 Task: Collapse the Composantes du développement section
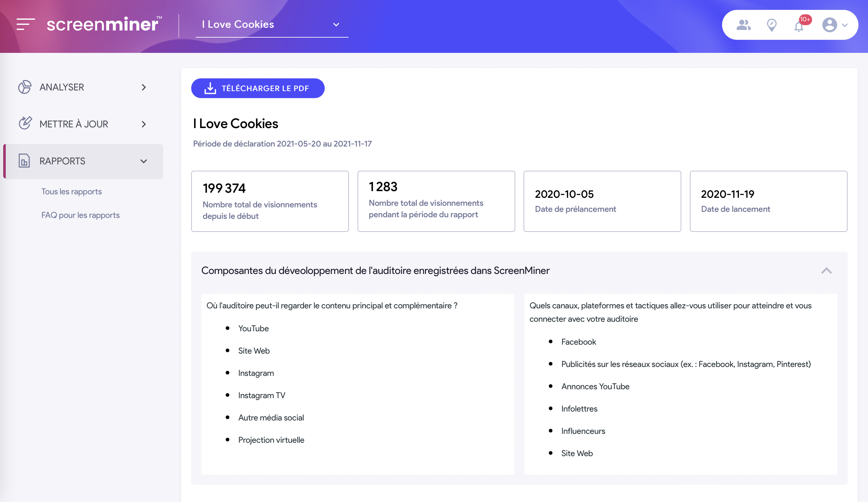tap(826, 271)
